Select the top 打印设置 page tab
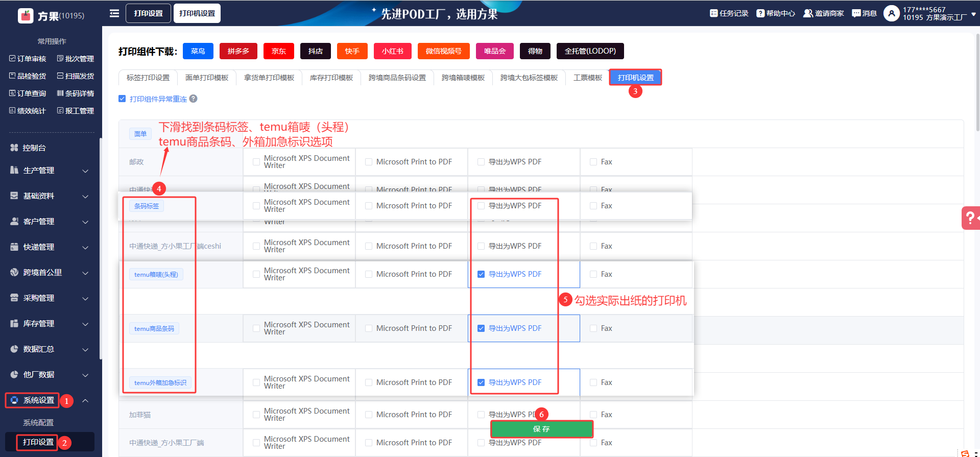 coord(149,13)
